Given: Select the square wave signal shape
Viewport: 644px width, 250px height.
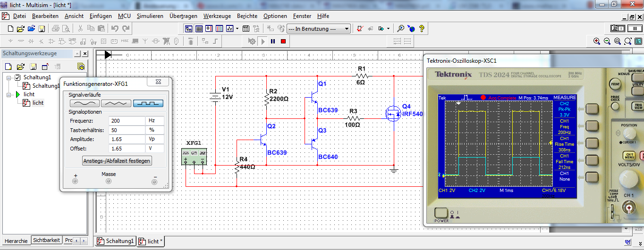Looking at the screenshot, I should (x=148, y=103).
